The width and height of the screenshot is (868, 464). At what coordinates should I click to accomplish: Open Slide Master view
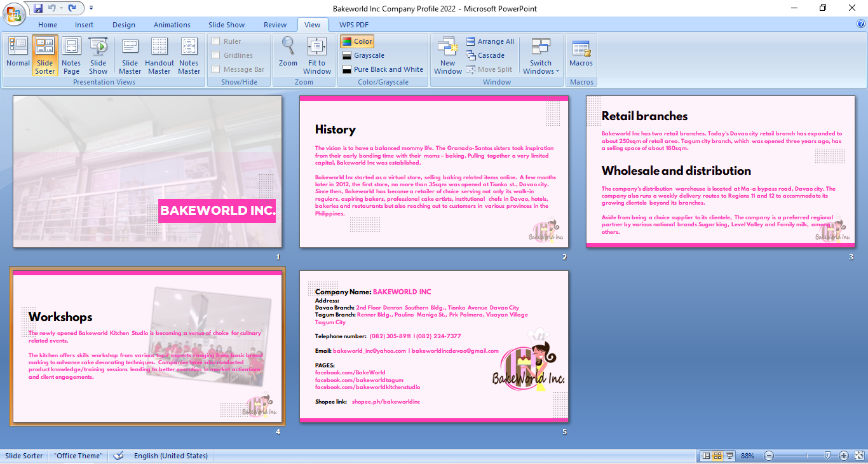(x=130, y=55)
